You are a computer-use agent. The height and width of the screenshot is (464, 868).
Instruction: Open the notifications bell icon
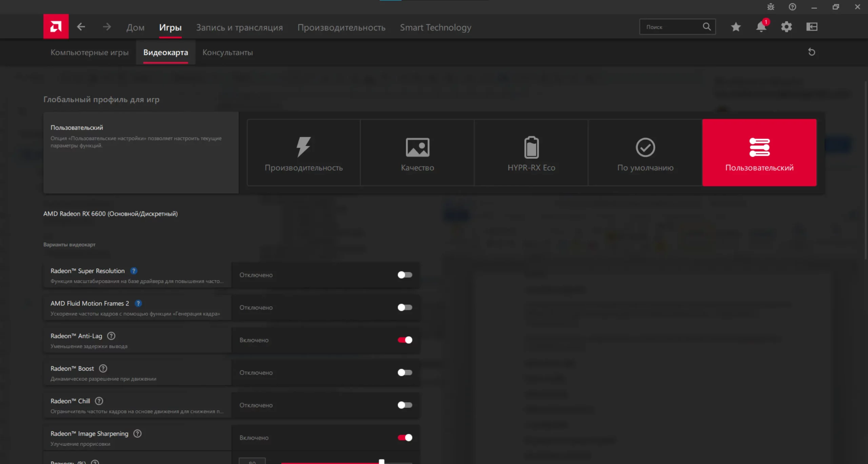click(x=761, y=27)
